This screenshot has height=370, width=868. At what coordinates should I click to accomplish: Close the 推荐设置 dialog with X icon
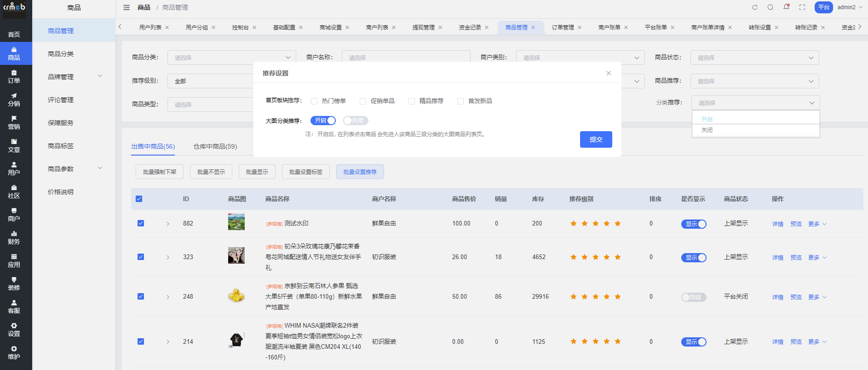click(609, 73)
